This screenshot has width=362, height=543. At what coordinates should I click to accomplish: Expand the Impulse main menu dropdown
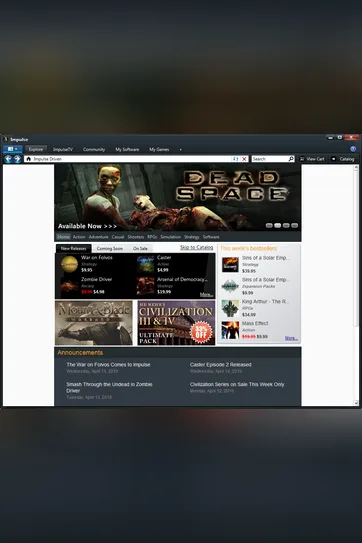point(13,149)
